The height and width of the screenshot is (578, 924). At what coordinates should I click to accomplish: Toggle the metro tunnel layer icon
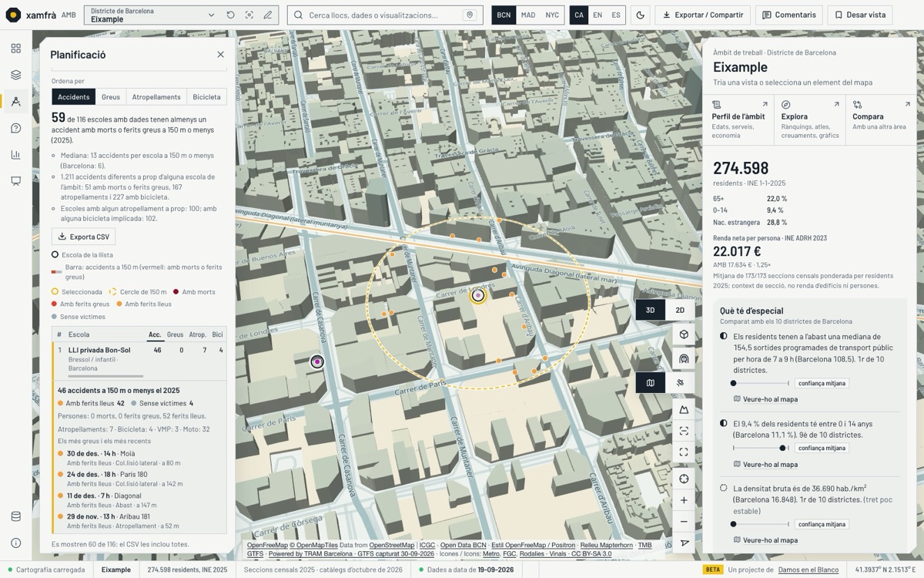pyautogui.click(x=684, y=358)
